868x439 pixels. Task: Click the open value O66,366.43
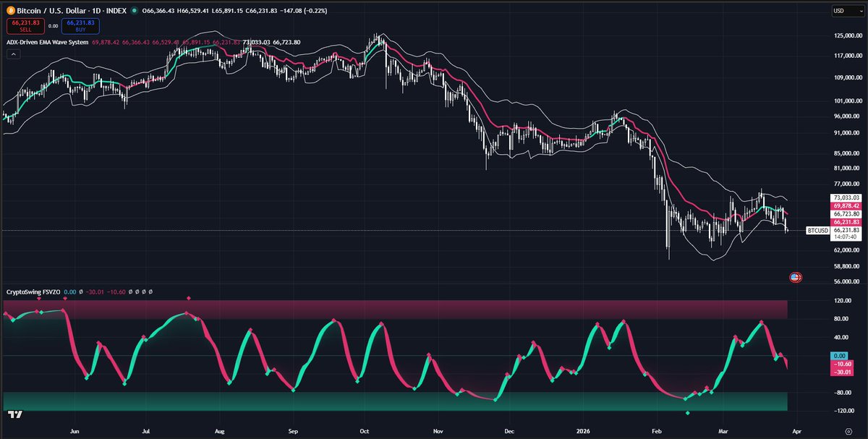point(160,11)
